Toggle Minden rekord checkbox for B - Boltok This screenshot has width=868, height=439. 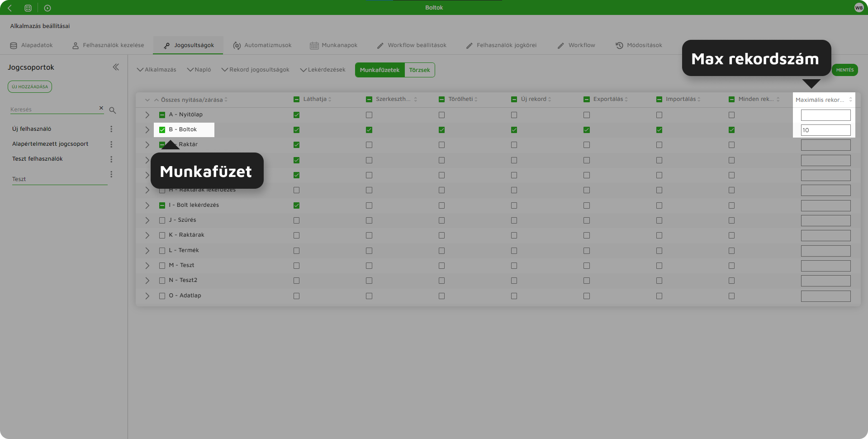tap(731, 130)
